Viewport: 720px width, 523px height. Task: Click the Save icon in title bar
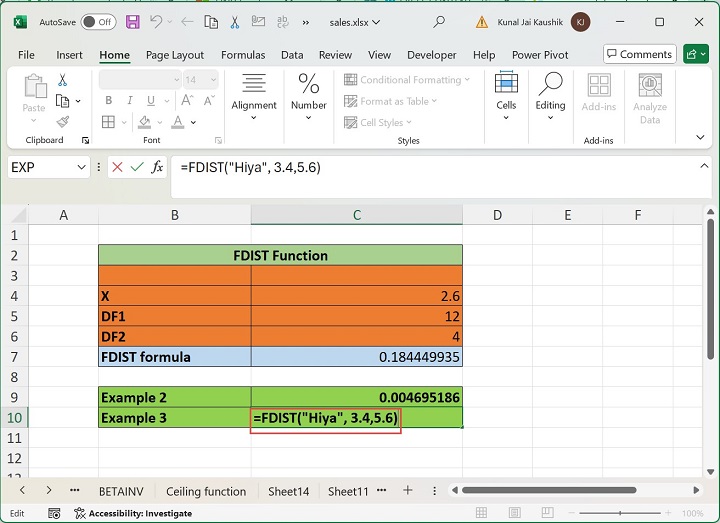(132, 21)
